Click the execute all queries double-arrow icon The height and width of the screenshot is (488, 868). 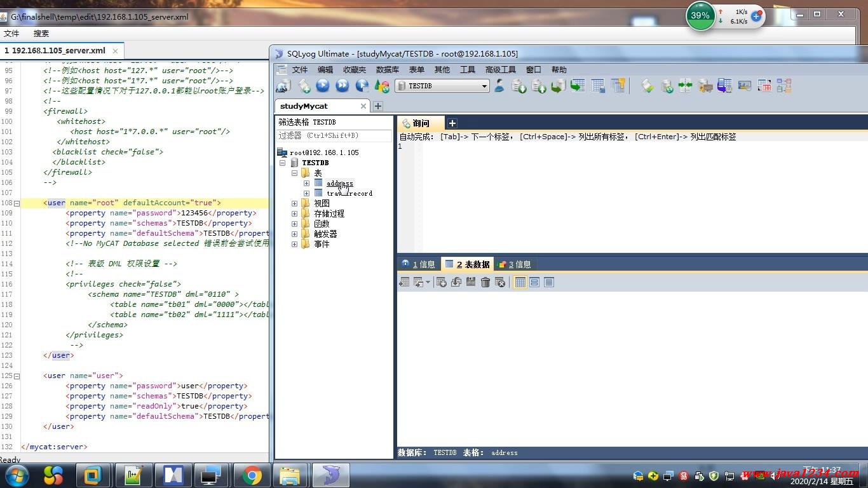[342, 86]
